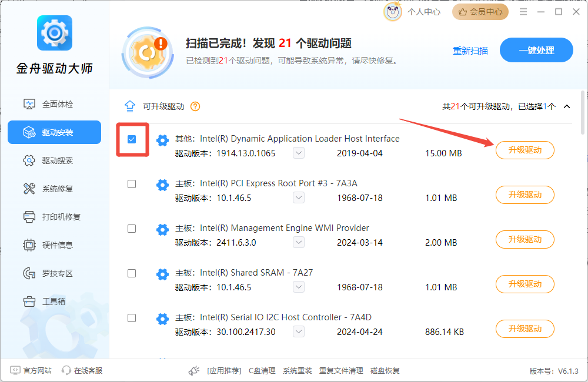Open 官方网站 link

(x=31, y=370)
